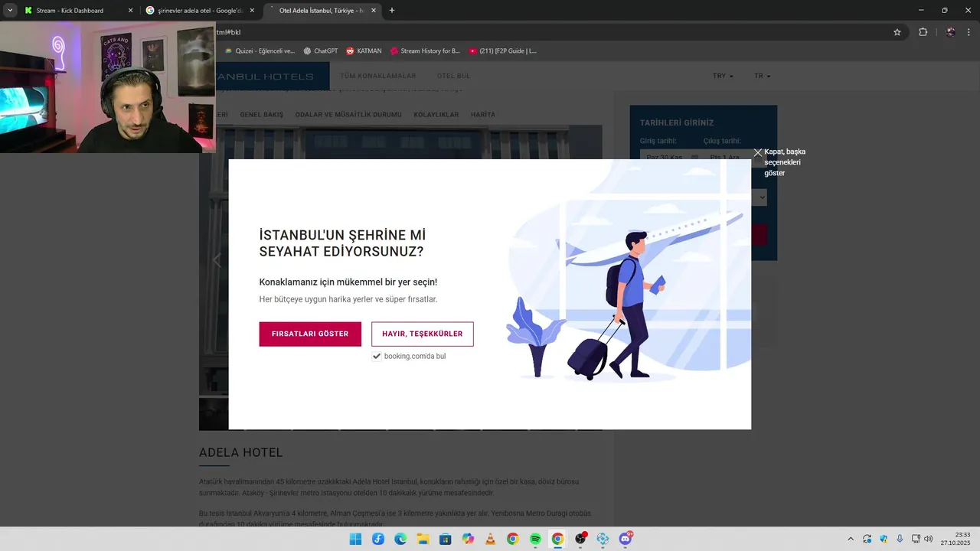Open the KATMAN bookmark
Viewport: 980px width, 551px height.
click(x=364, y=51)
